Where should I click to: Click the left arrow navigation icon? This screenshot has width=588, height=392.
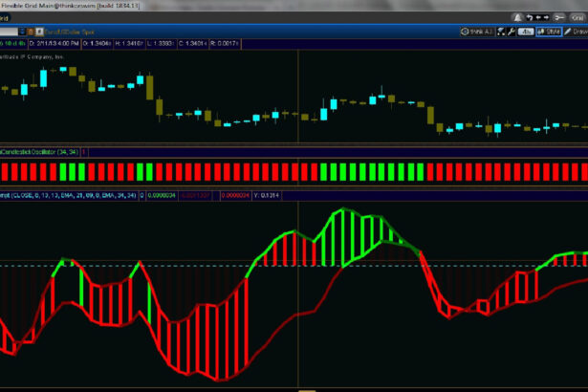(x=538, y=17)
